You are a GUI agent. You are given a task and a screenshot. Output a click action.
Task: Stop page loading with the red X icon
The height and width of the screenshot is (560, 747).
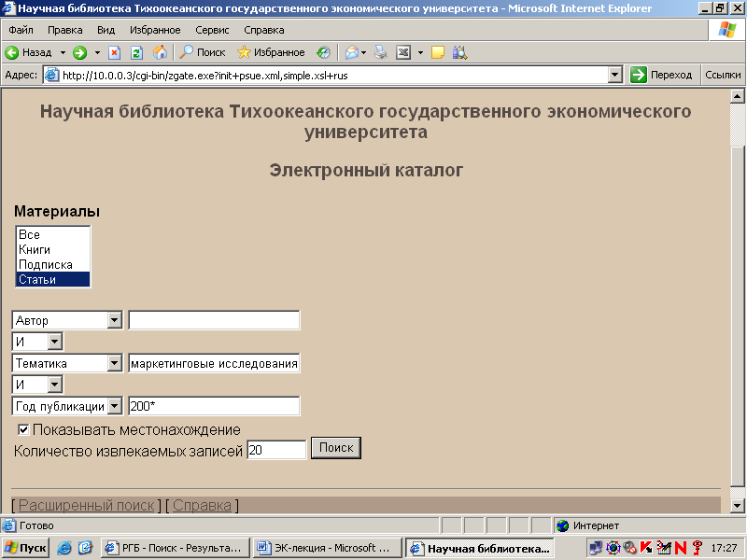click(x=114, y=52)
